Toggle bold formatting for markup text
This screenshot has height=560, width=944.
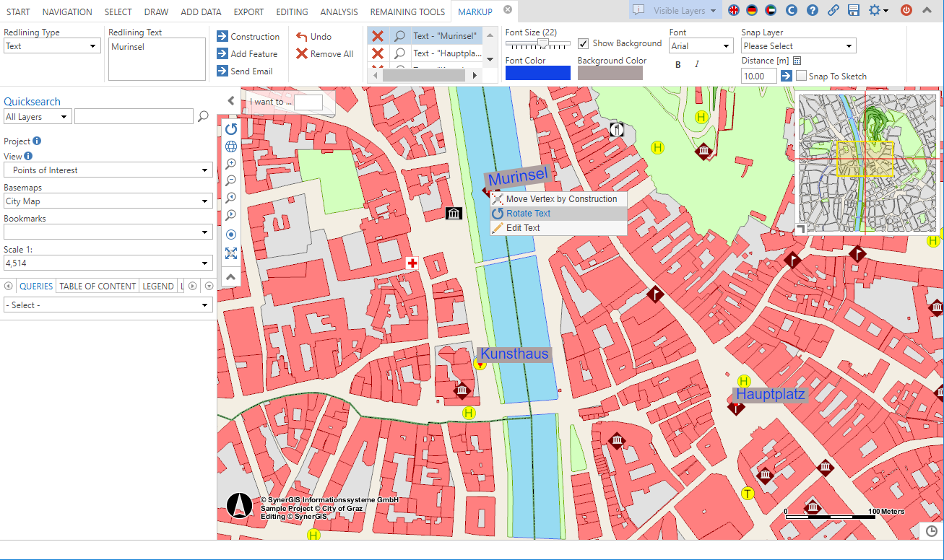click(x=677, y=64)
